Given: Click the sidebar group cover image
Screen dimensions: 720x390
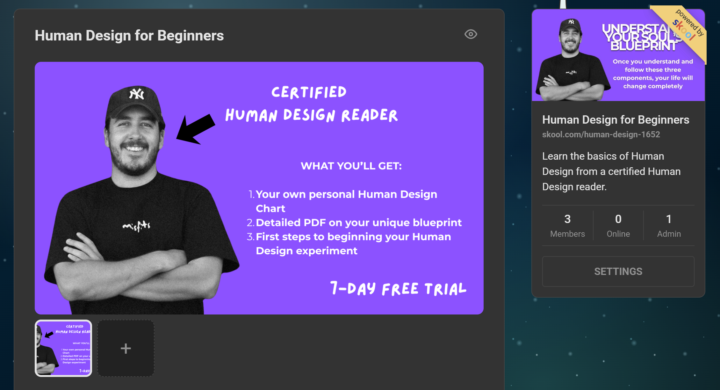Looking at the screenshot, I should pyautogui.click(x=618, y=55).
